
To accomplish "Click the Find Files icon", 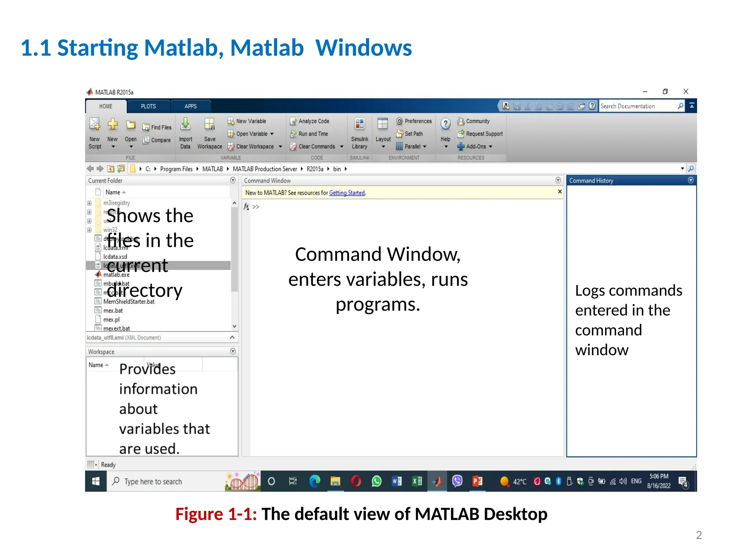I will click(146, 127).
